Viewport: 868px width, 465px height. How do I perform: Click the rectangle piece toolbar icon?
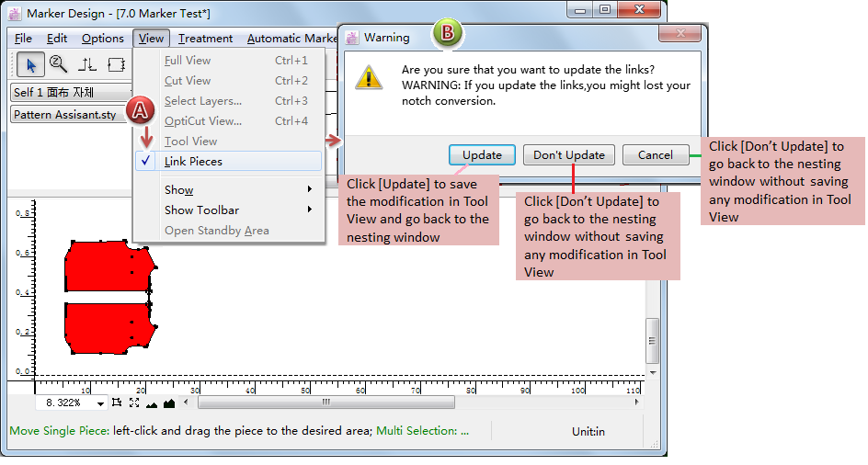[x=116, y=64]
